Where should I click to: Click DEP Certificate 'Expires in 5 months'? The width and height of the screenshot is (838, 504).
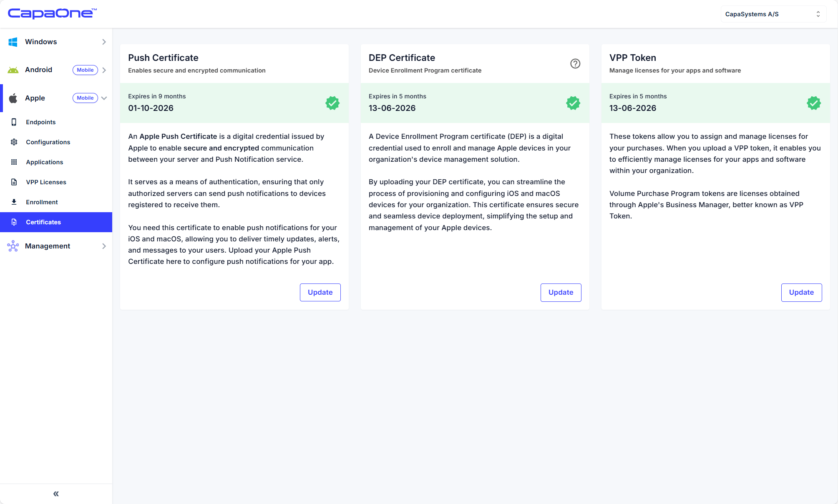pos(398,96)
